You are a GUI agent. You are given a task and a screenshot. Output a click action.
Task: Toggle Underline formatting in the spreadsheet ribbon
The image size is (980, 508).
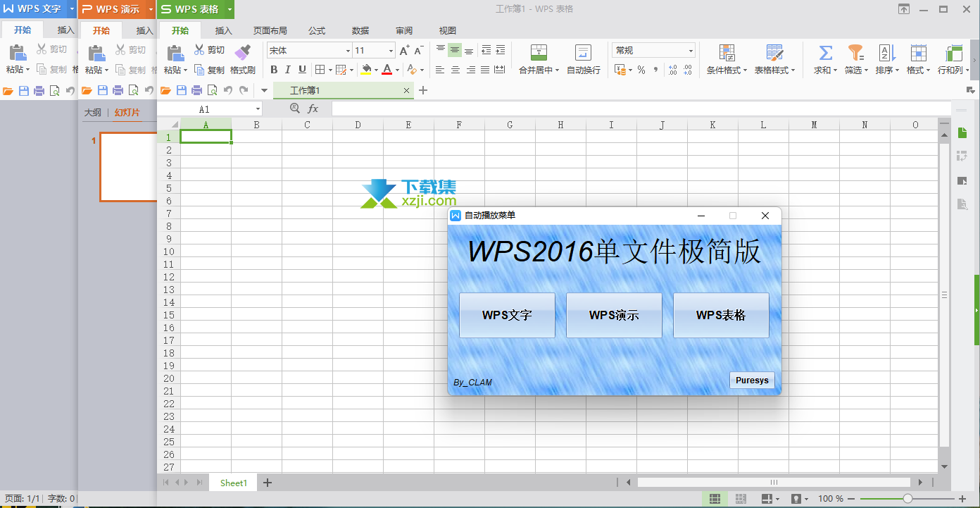pos(302,69)
